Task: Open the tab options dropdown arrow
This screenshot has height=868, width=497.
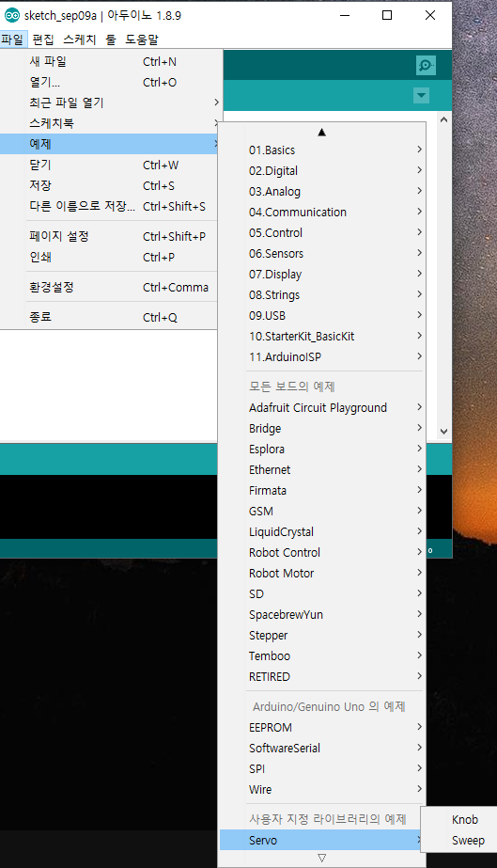Action: tap(421, 96)
